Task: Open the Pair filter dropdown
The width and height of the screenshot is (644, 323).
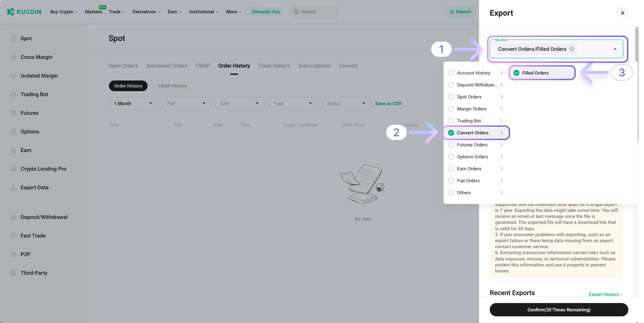Action: tap(187, 103)
